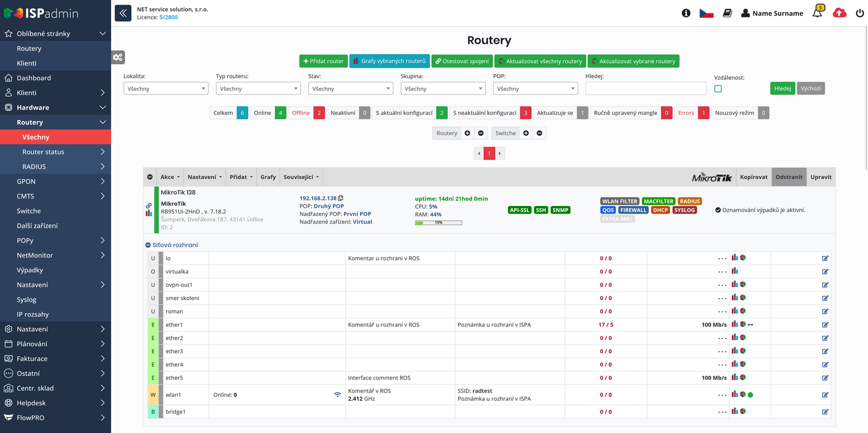Go to the next page arrow in pagination
Screen dimensions: 868x433
tap(500, 153)
